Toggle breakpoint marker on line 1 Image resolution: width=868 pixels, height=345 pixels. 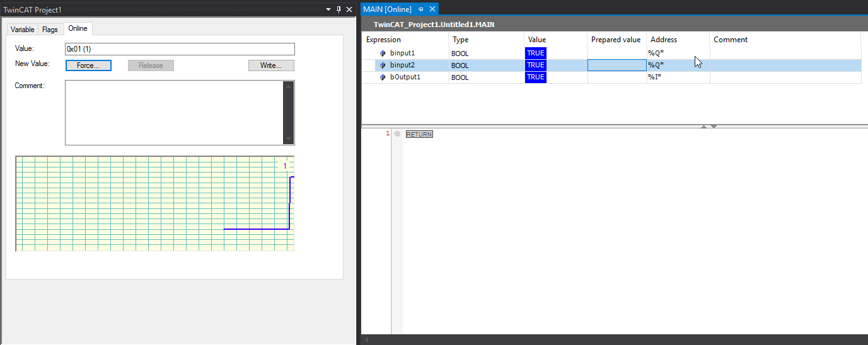click(x=397, y=134)
